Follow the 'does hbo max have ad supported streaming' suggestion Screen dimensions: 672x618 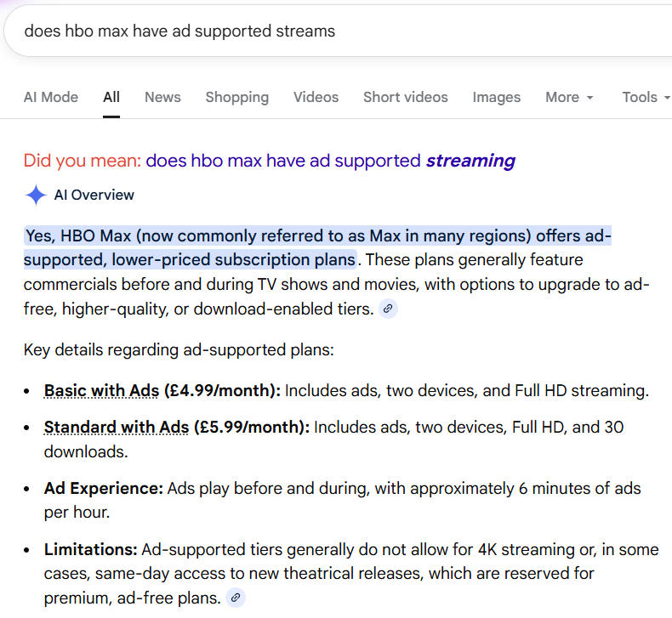[x=330, y=161]
